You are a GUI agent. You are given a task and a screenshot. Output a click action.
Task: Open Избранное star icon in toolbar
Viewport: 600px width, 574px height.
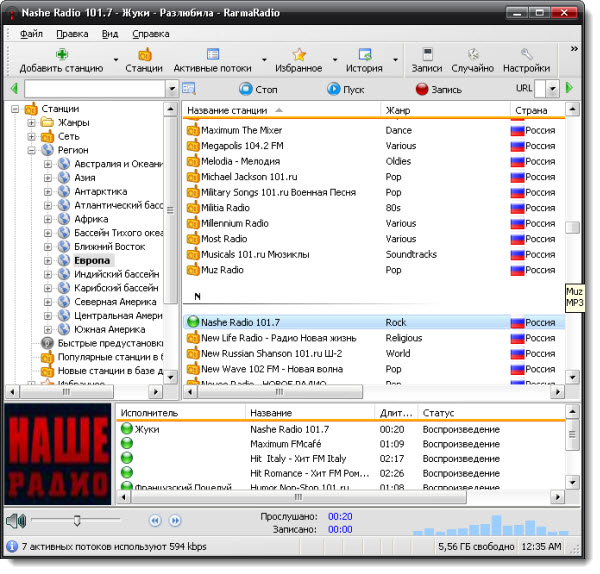coord(298,54)
